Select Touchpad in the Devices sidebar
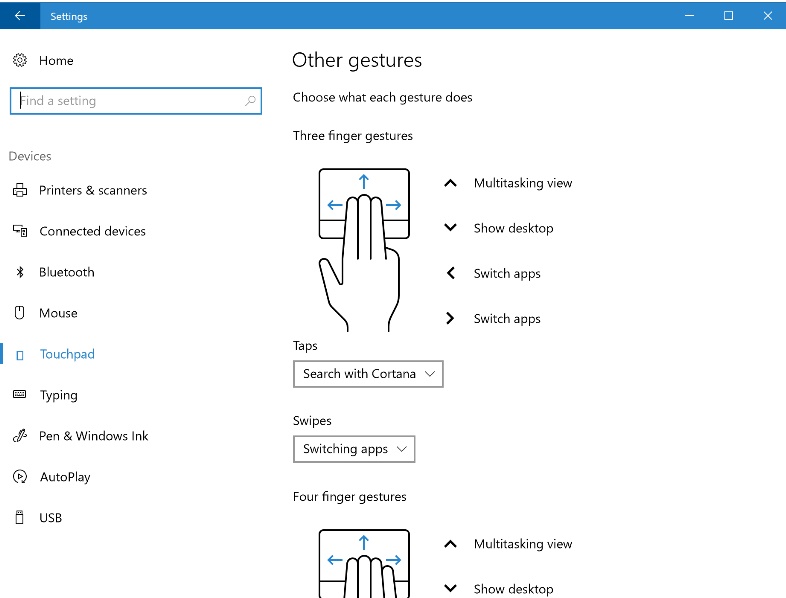 [x=67, y=354]
